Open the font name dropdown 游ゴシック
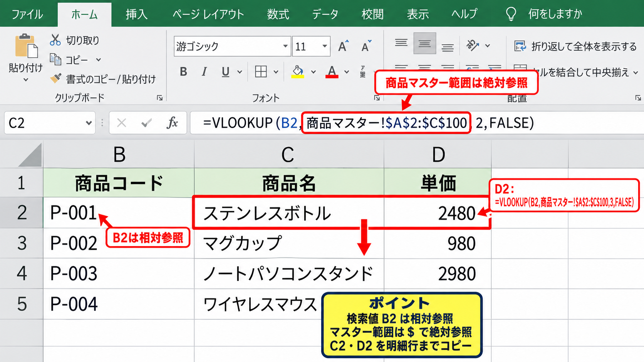This screenshot has width=644, height=362. 285,46
